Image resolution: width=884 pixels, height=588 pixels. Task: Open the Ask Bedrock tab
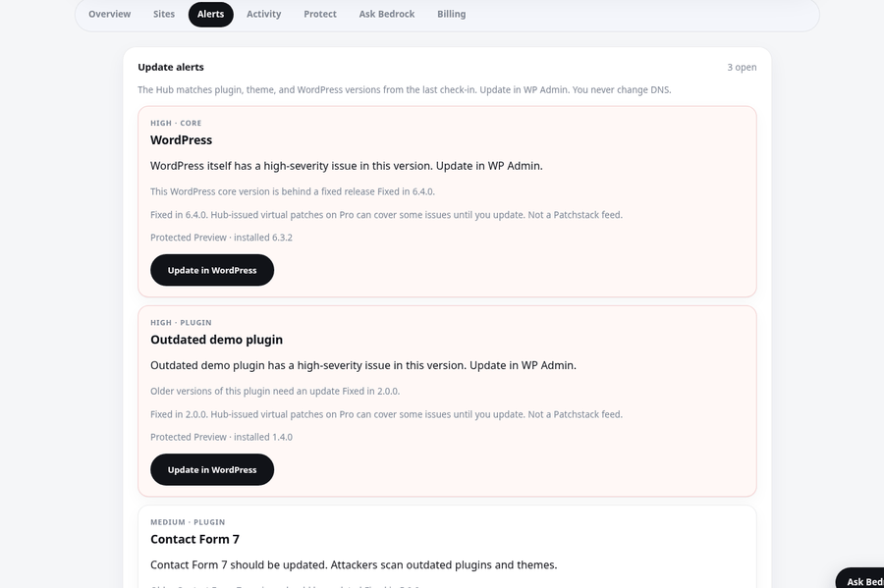(x=387, y=14)
